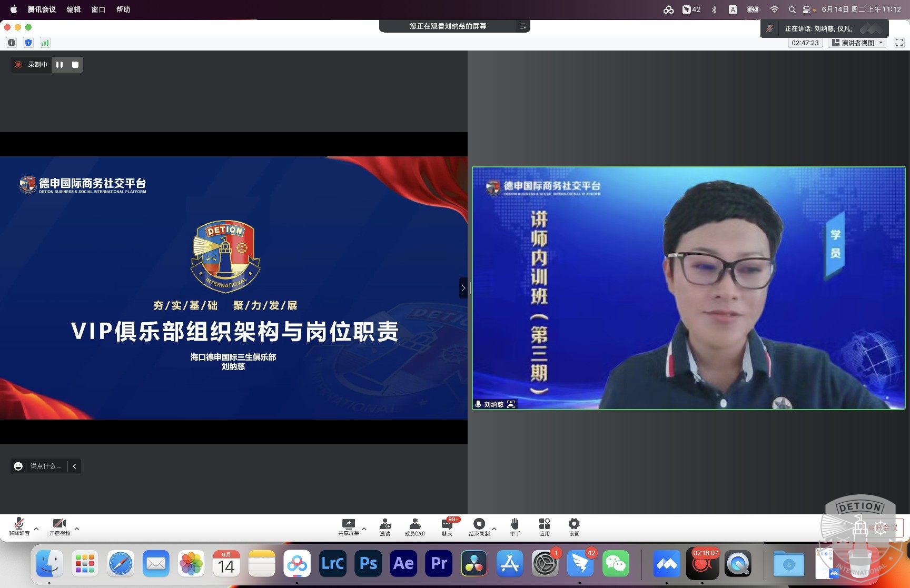This screenshot has height=588, width=910.
Task: Open the apps (应用) icon
Action: point(544,526)
